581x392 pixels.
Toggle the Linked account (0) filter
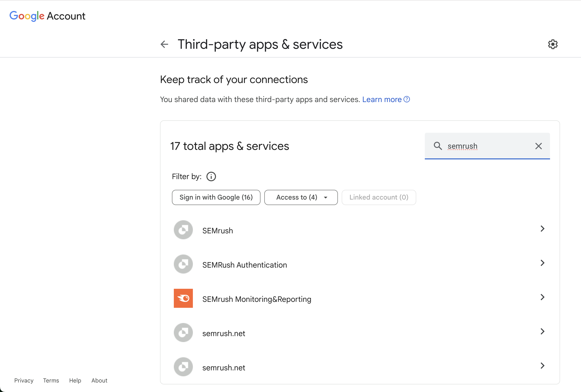point(379,197)
